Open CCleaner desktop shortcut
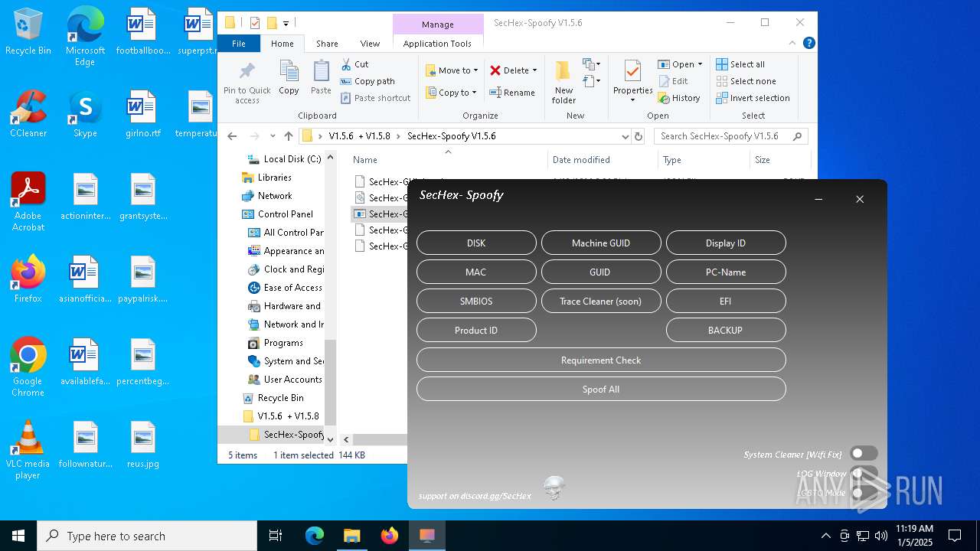The image size is (980, 551). [28, 114]
